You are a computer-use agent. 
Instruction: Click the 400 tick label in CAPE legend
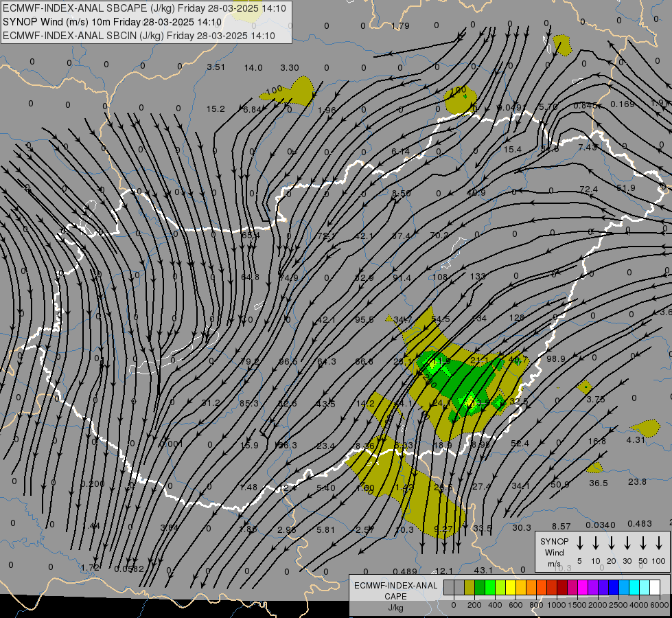[x=495, y=605]
